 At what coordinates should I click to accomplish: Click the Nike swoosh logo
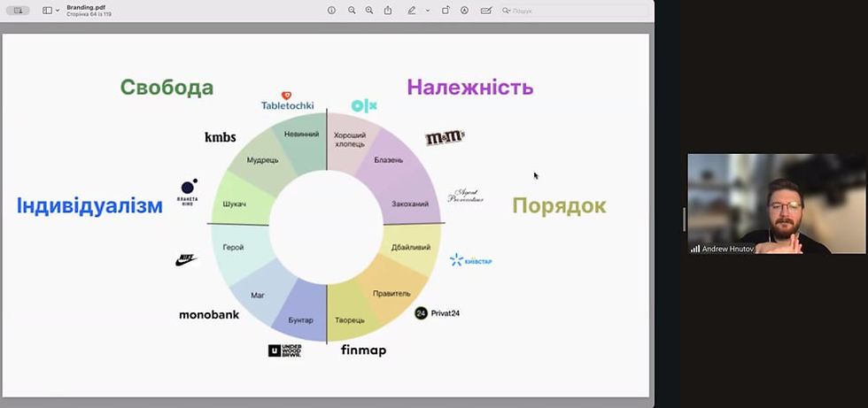tap(187, 259)
